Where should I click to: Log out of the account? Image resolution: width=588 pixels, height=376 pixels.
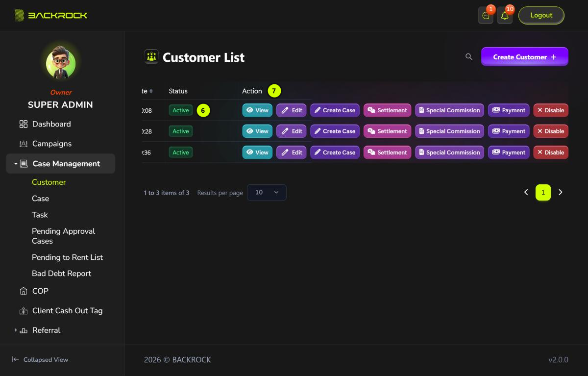point(541,15)
